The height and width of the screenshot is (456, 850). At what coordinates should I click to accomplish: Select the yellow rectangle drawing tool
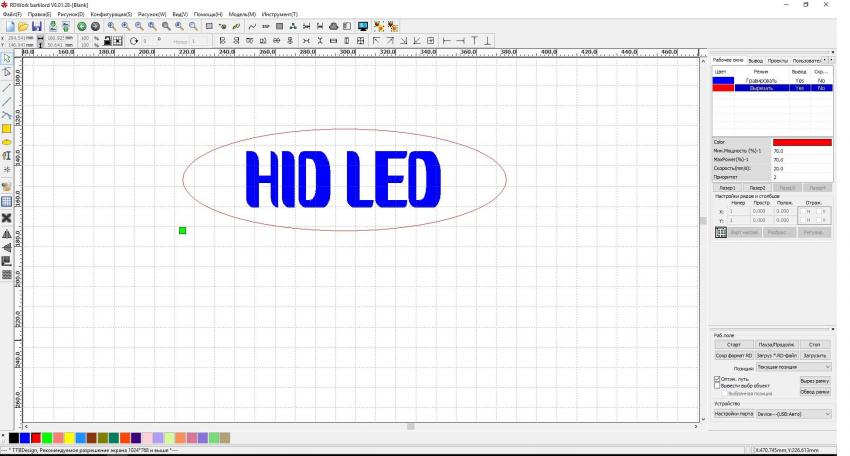(6, 129)
